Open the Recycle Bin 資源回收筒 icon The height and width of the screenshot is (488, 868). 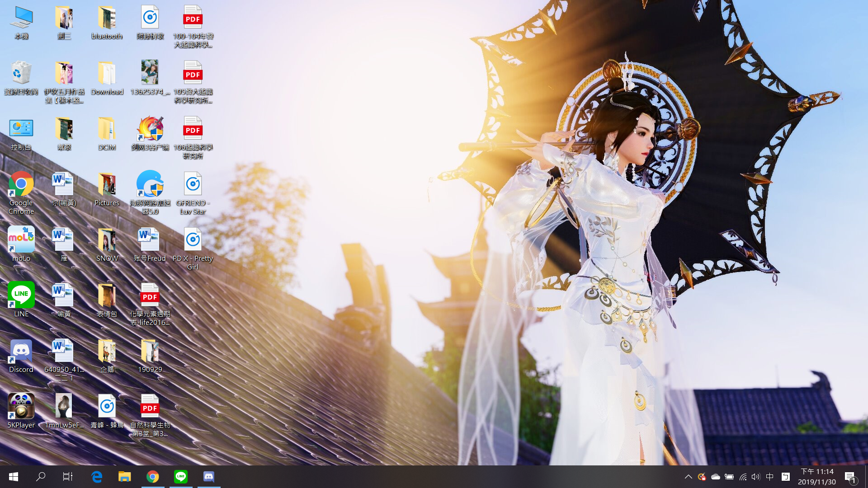(21, 78)
